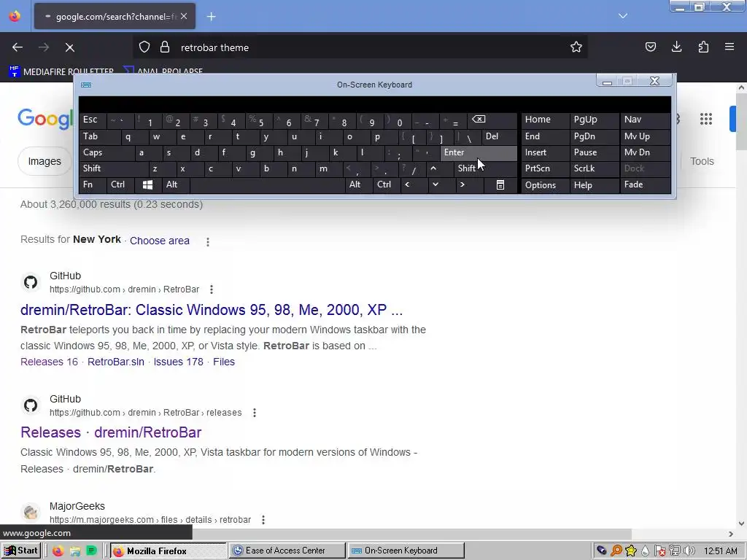Click the padlock site info icon
This screenshot has height=560, width=747.
(165, 47)
